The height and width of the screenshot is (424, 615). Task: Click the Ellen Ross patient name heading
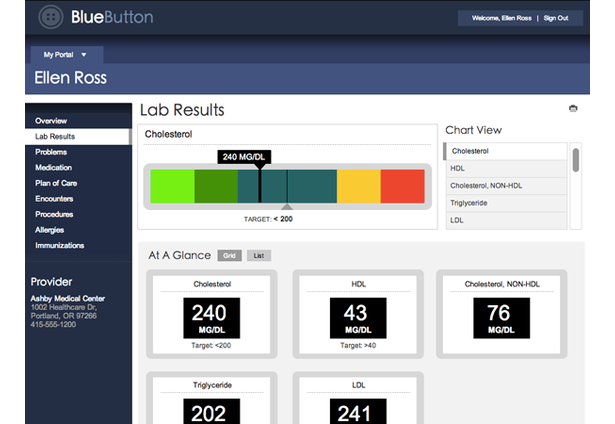pos(71,78)
